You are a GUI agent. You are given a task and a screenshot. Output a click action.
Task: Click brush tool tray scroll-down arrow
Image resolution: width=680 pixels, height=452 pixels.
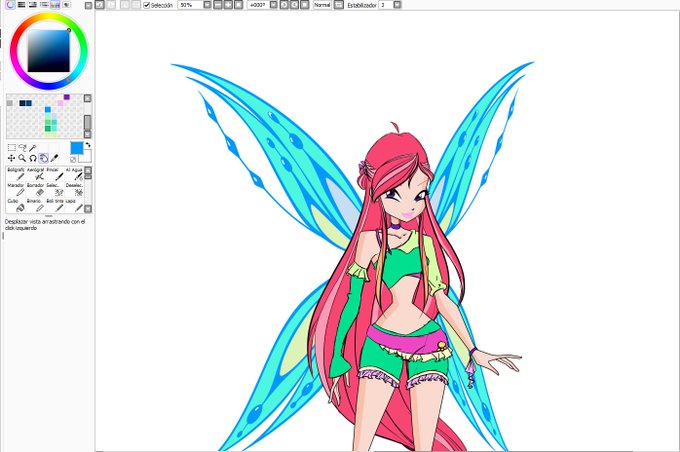pyautogui.click(x=88, y=209)
